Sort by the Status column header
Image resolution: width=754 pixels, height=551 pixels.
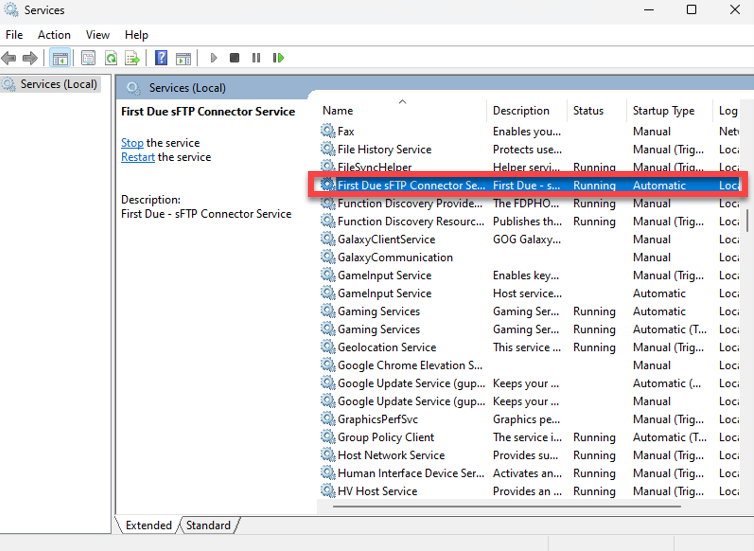coord(588,111)
